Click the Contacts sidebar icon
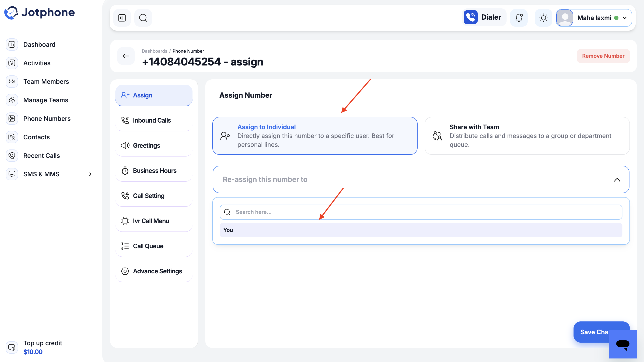The width and height of the screenshot is (644, 362). point(12,137)
